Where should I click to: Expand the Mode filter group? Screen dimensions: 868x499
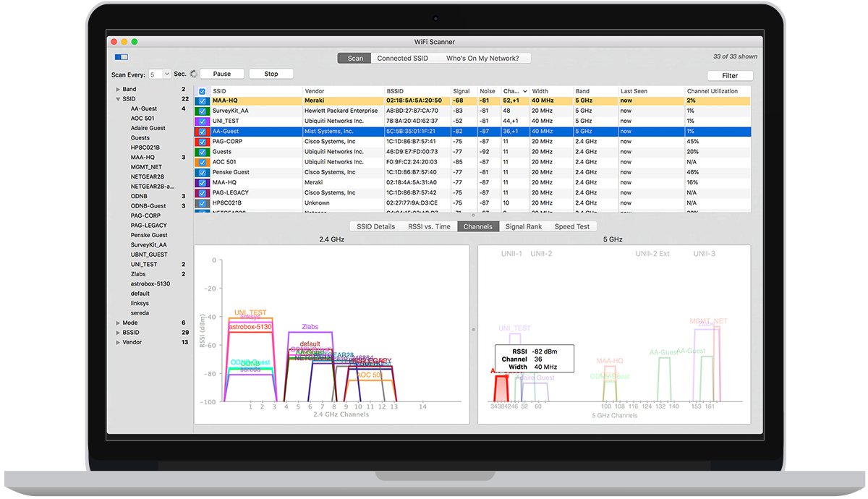[x=117, y=323]
